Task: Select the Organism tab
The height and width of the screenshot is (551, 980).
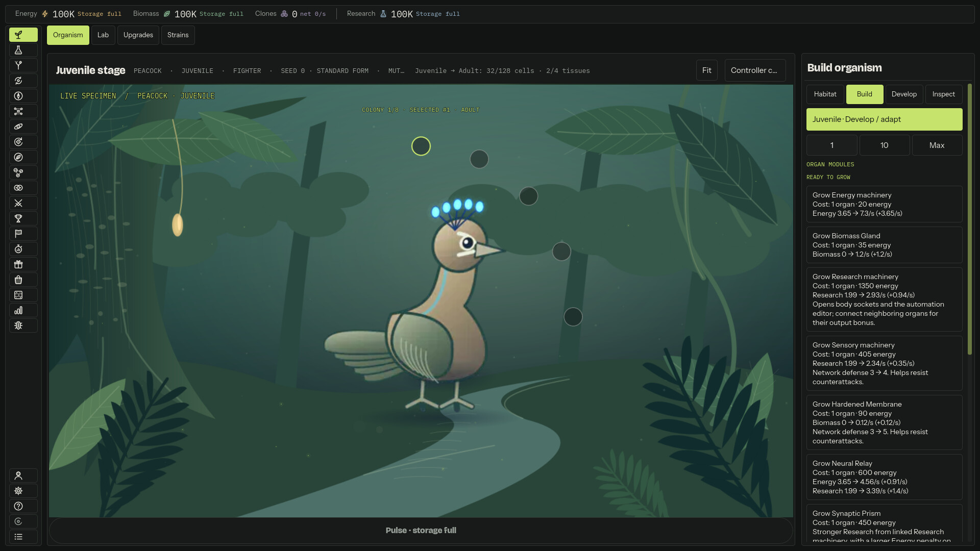Action: (x=68, y=35)
